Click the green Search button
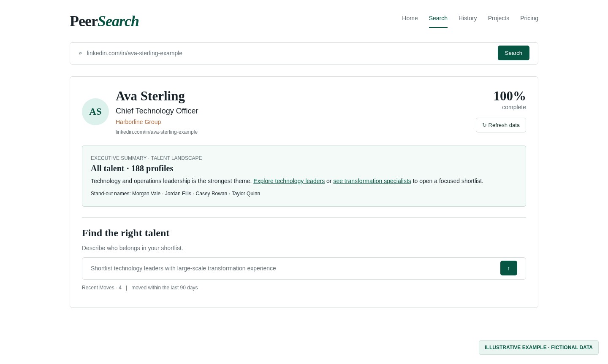Viewport: 608px width, 364px height. (x=513, y=53)
